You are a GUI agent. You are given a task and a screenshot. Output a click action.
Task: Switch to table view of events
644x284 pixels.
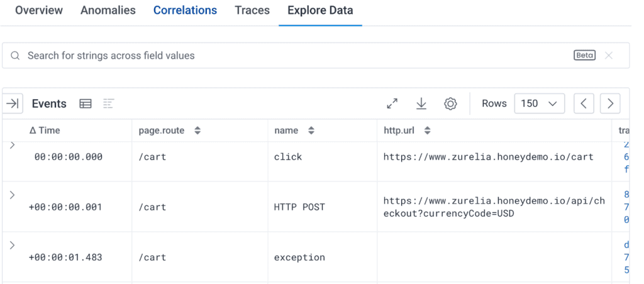coord(86,104)
